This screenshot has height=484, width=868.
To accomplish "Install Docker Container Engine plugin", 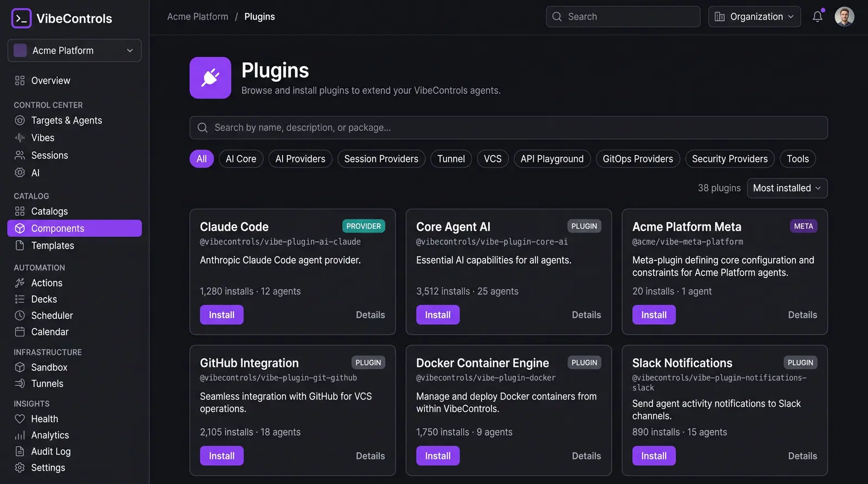I will pos(438,456).
